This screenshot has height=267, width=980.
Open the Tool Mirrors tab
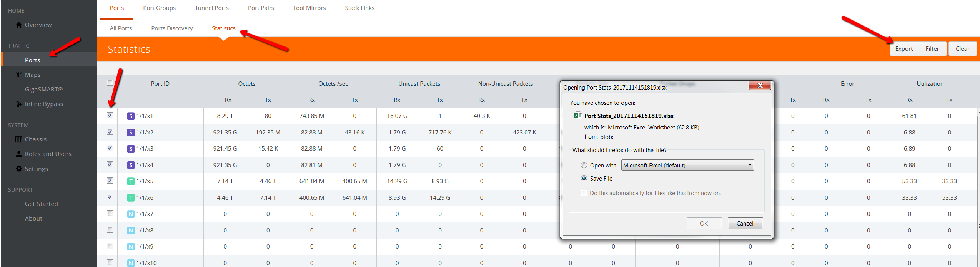309,8
